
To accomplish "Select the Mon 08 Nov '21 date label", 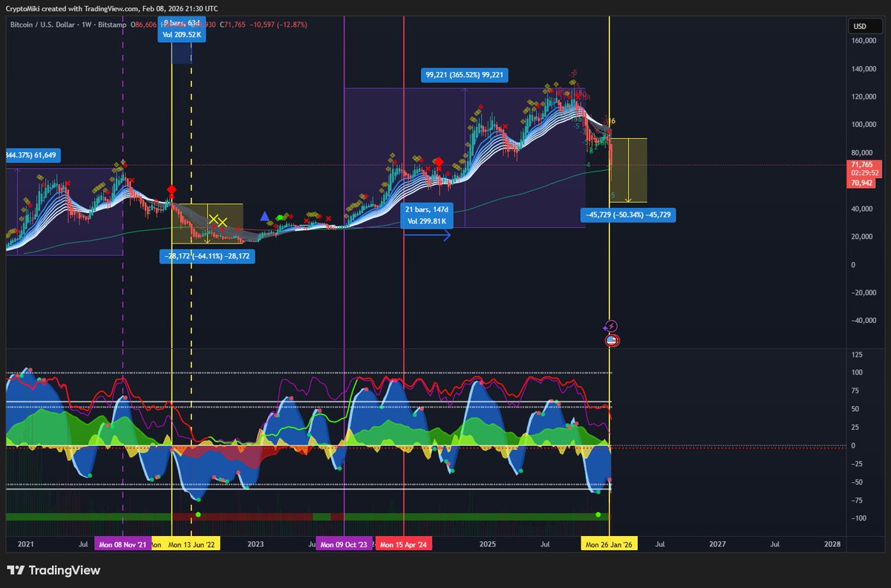I will (123, 544).
